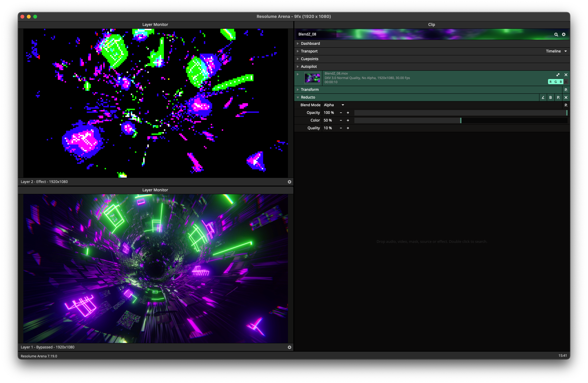
Task: Open the Reducto preset P button
Action: click(x=558, y=98)
